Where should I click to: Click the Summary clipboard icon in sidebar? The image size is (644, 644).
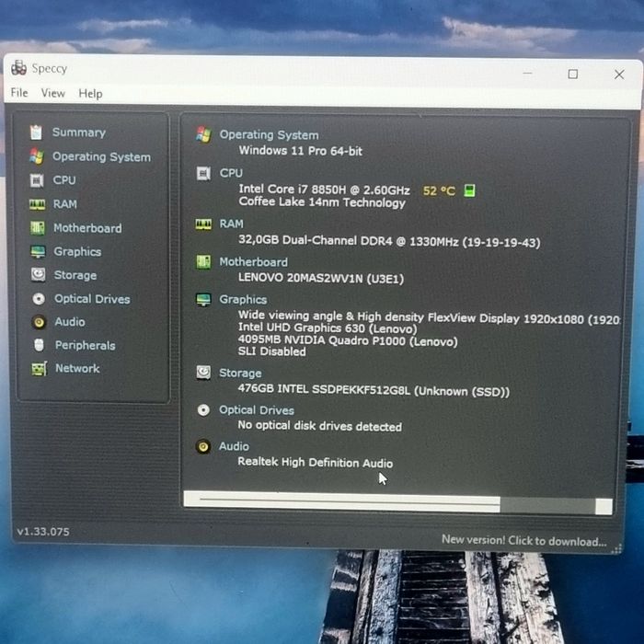coord(36,132)
